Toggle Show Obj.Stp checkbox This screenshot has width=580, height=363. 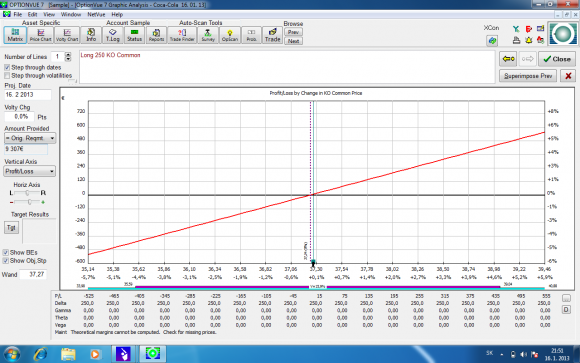[6, 261]
